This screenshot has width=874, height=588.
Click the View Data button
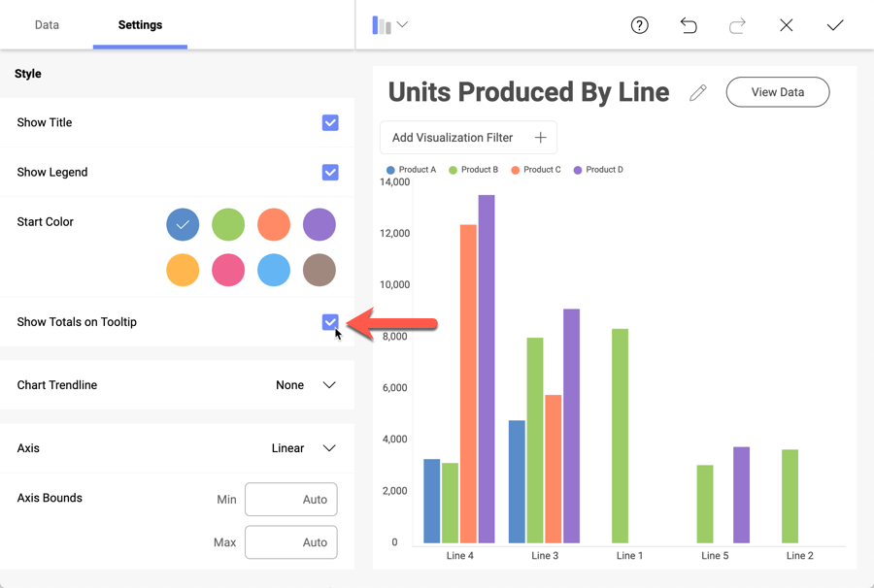pos(778,92)
